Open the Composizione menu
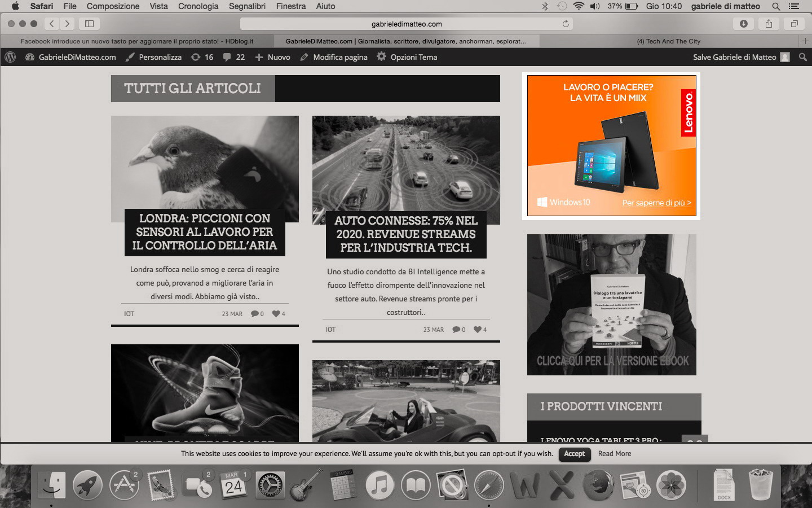This screenshot has width=812, height=508. coord(113,6)
